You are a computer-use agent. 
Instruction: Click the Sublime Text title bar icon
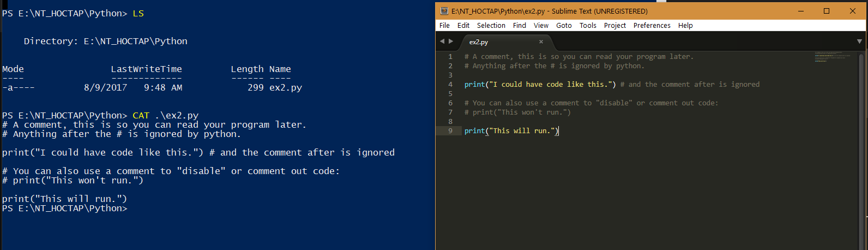pyautogui.click(x=444, y=11)
